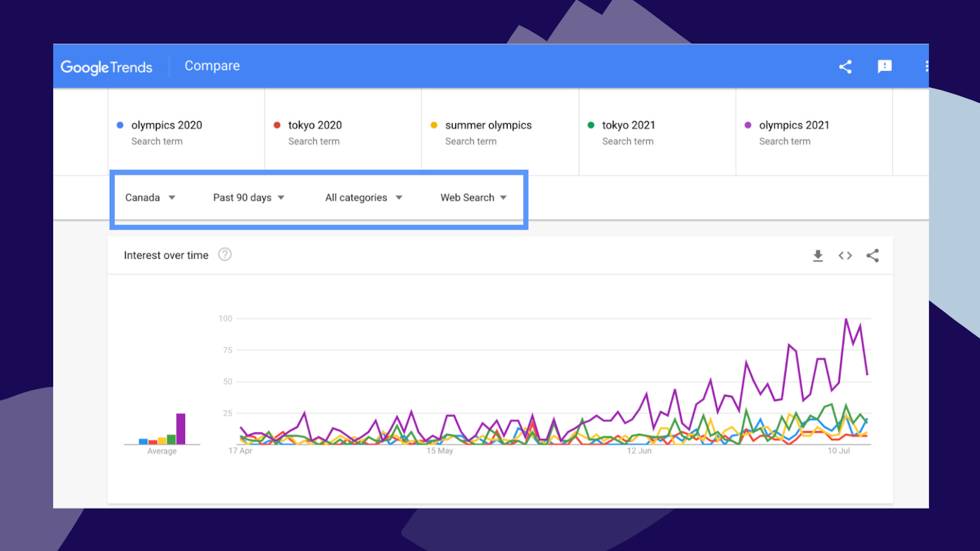
Task: Share the Interest over time chart
Action: [873, 256]
